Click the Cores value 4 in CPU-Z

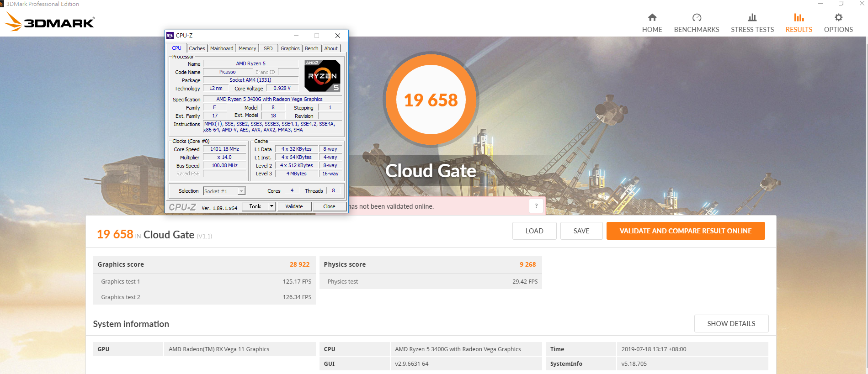pyautogui.click(x=292, y=191)
